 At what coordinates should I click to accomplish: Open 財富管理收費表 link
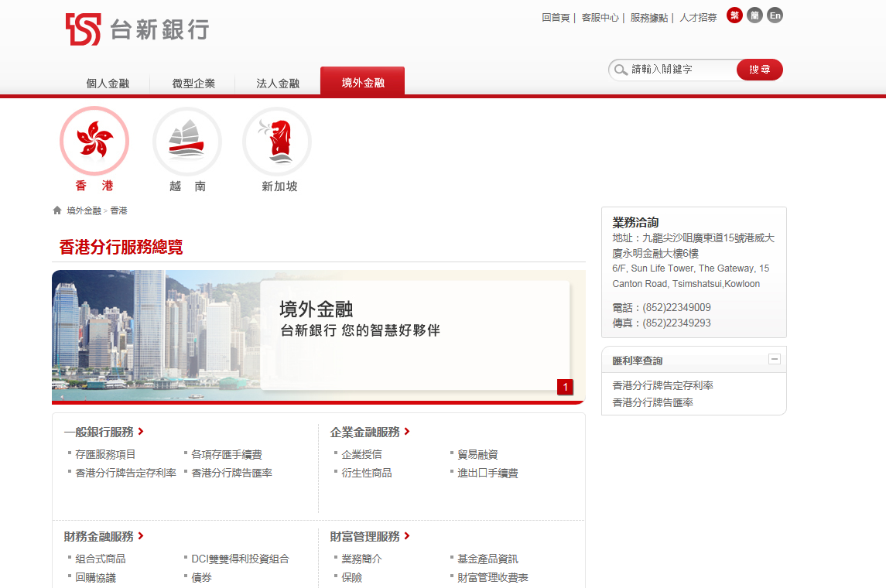[493, 577]
